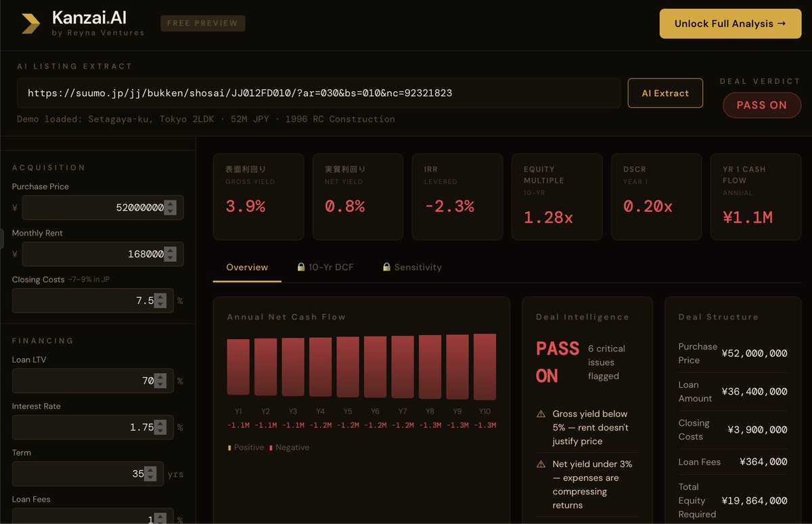
Task: Click the Net Yield 0.8% card
Action: click(357, 196)
